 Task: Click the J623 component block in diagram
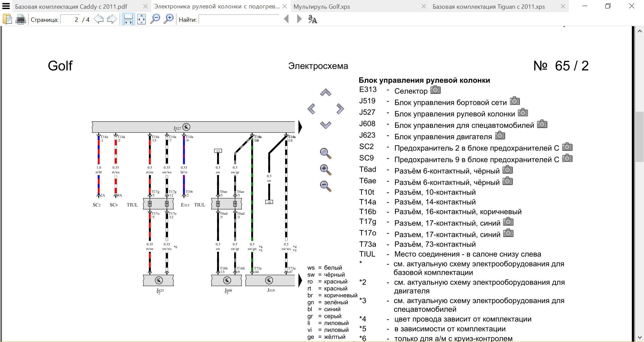tap(158, 280)
